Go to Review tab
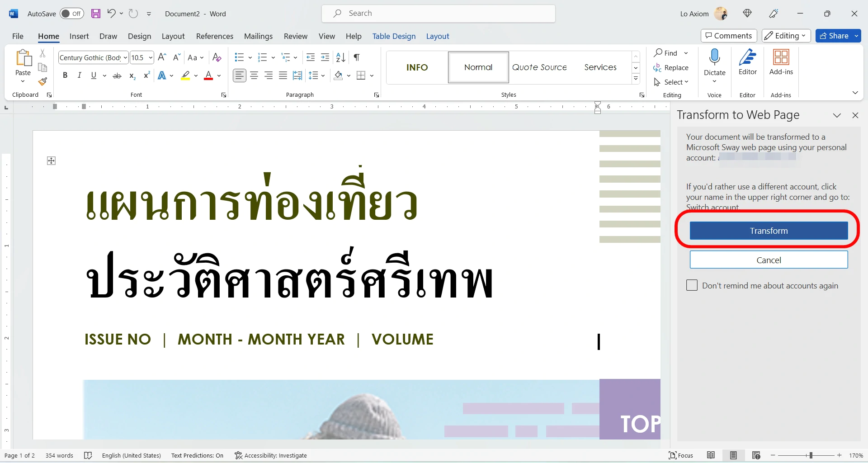The width and height of the screenshot is (868, 463). [x=296, y=36]
